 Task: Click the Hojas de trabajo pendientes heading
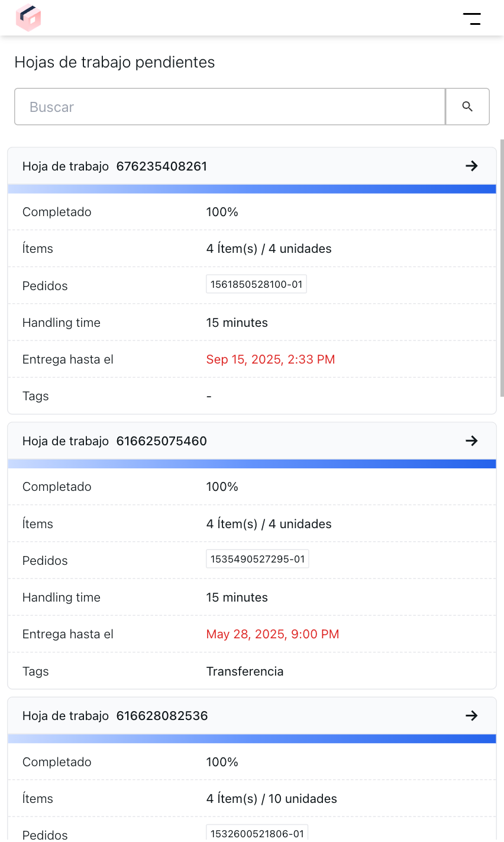(x=114, y=62)
